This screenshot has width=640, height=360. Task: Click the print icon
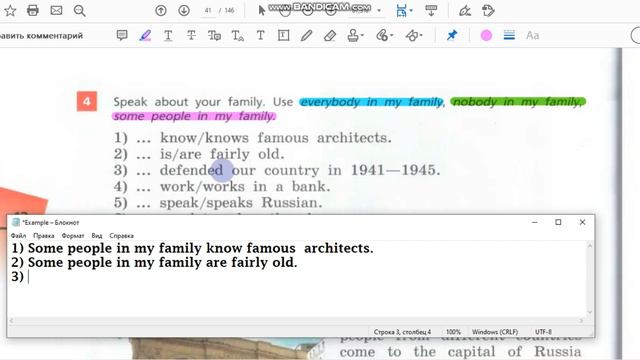tap(33, 11)
